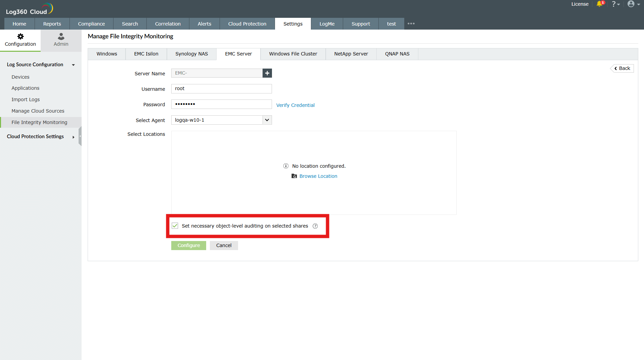Viewport: 644px width, 360px height.
Task: Open the Admin section icon
Action: 61,36
